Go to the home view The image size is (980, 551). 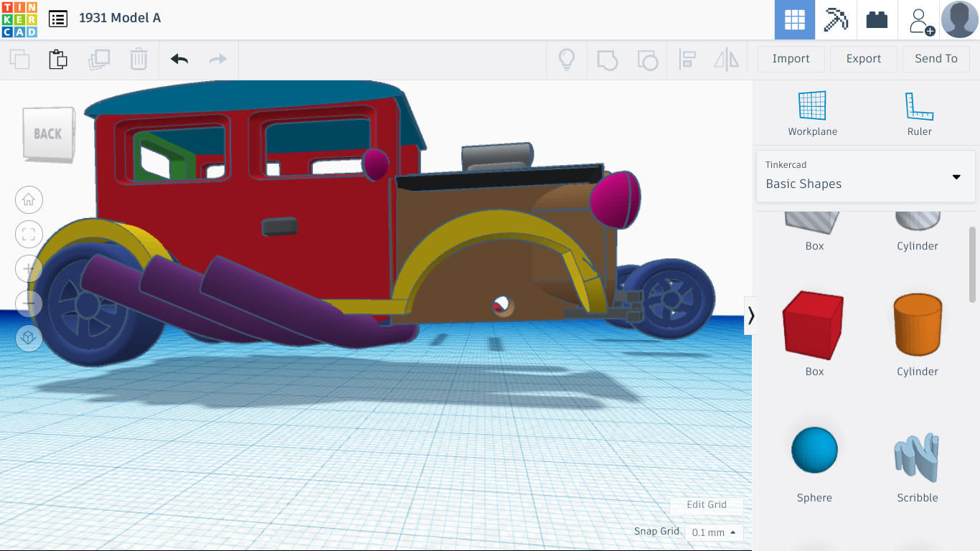pos(29,199)
